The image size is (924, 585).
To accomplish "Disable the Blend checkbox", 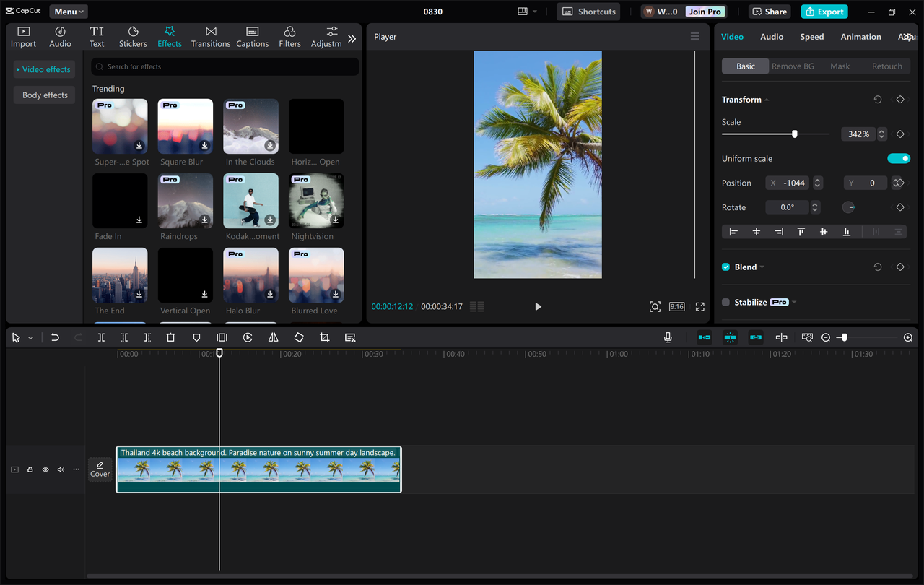I will 725,266.
